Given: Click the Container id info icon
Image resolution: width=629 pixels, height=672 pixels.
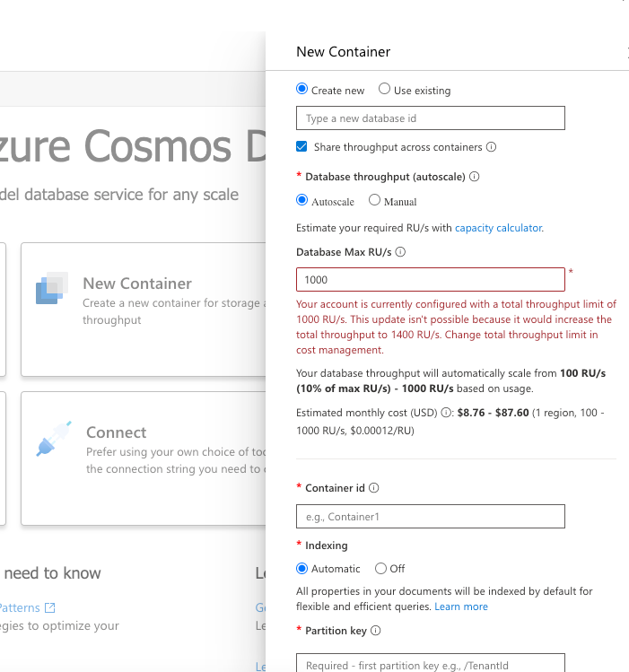Looking at the screenshot, I should point(374,488).
